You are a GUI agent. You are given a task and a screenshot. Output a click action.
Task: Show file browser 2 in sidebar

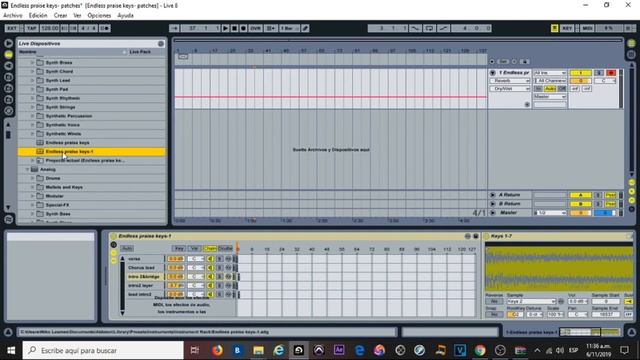pos(8,88)
